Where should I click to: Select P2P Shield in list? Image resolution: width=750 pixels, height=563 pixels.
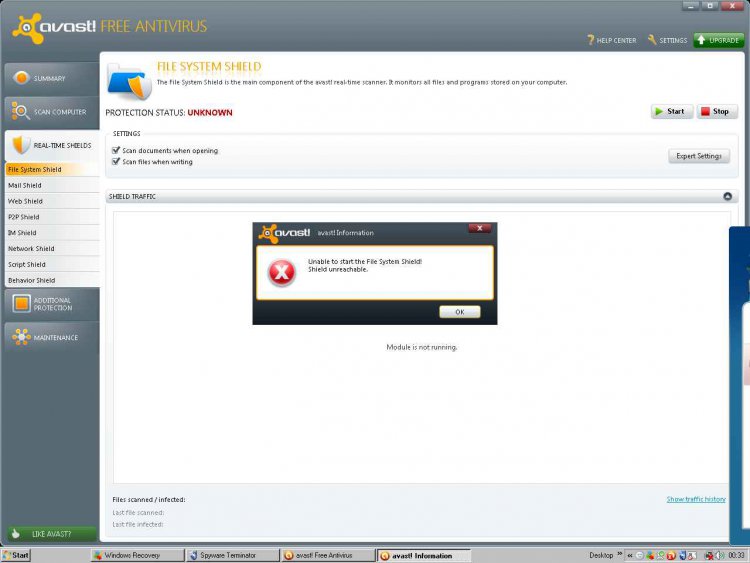click(x=52, y=217)
